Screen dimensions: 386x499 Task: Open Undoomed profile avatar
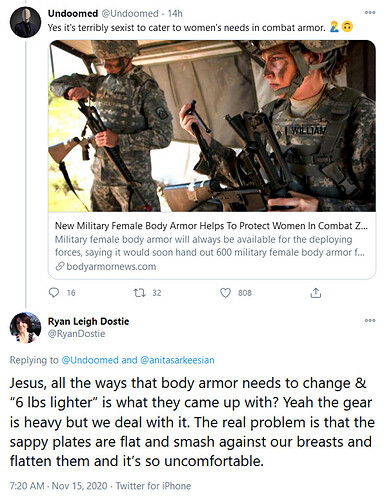point(25,22)
